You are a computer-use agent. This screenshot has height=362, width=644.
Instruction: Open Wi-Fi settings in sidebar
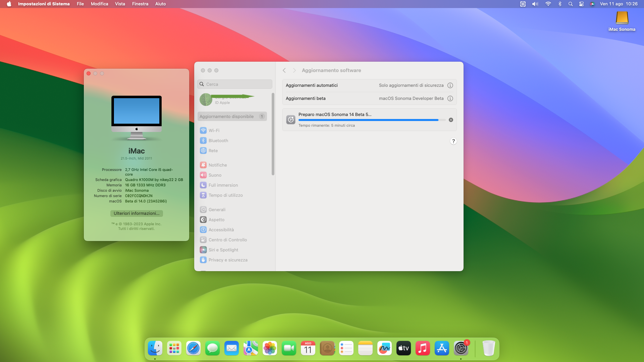(214, 130)
